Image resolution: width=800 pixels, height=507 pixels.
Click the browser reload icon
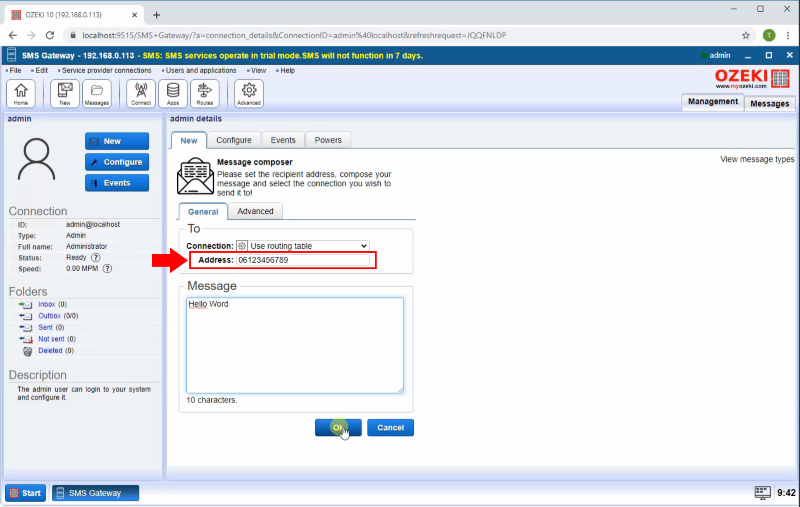(x=49, y=35)
